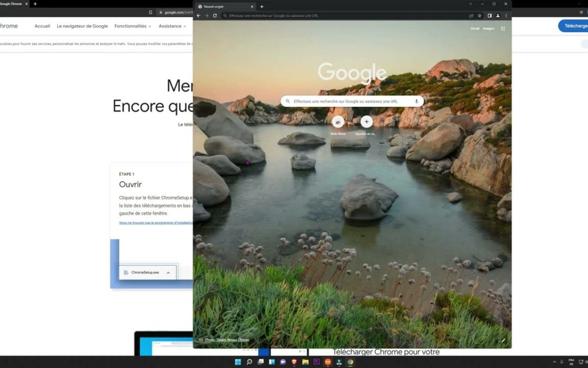Close the background Google Chrome tab
Viewport: 588px width, 368px height.
point(27,4)
